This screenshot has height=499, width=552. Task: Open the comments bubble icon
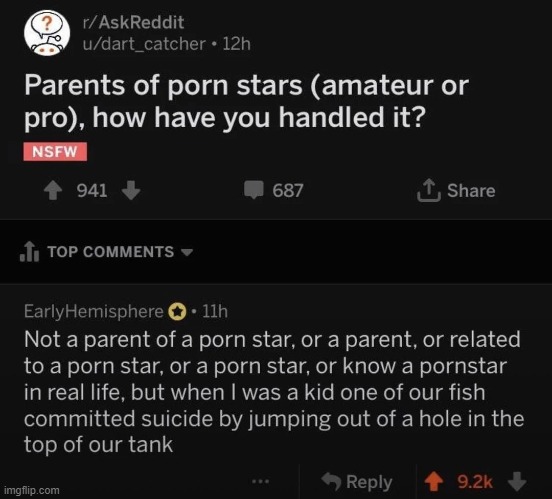pyautogui.click(x=254, y=190)
